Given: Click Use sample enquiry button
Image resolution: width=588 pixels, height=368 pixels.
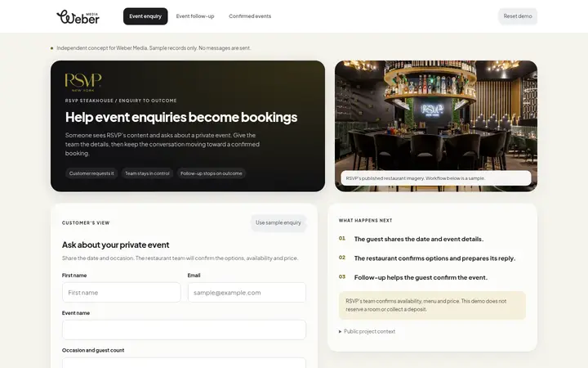Looking at the screenshot, I should tap(278, 222).
